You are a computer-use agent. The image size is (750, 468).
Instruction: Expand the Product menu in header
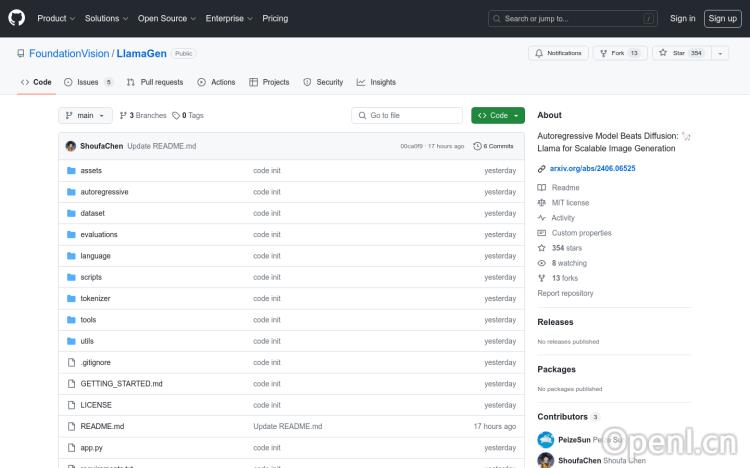(55, 18)
